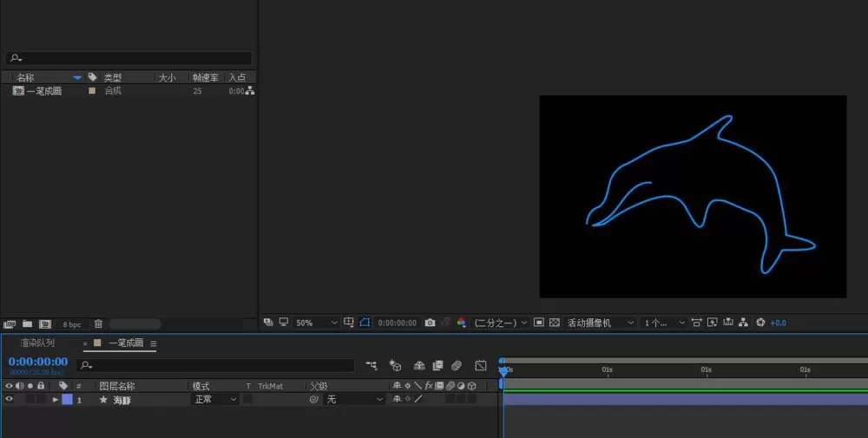
Task: Switch to the 一笔成画 timeline tab
Action: [x=126, y=343]
